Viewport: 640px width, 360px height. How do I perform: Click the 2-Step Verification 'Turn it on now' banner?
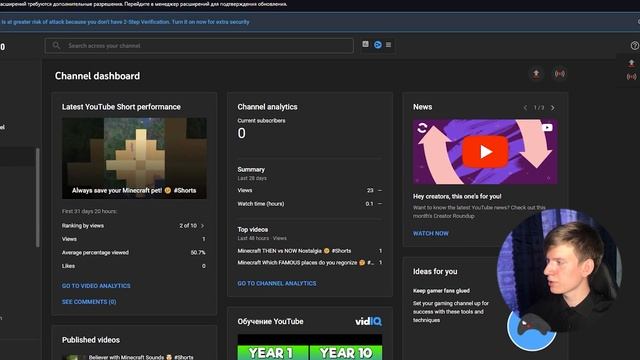point(124,22)
